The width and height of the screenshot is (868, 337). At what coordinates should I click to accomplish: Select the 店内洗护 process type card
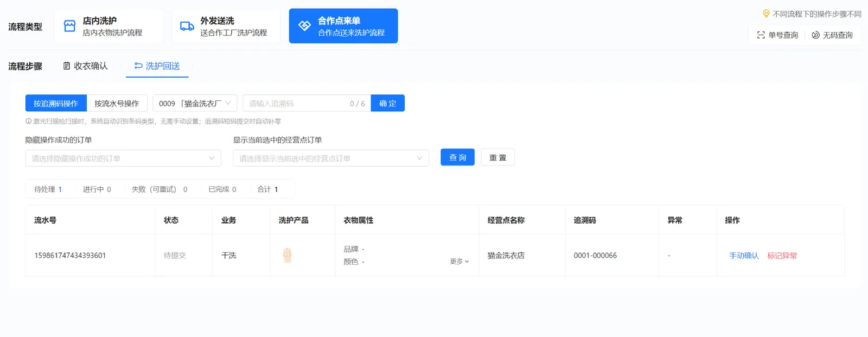108,26
